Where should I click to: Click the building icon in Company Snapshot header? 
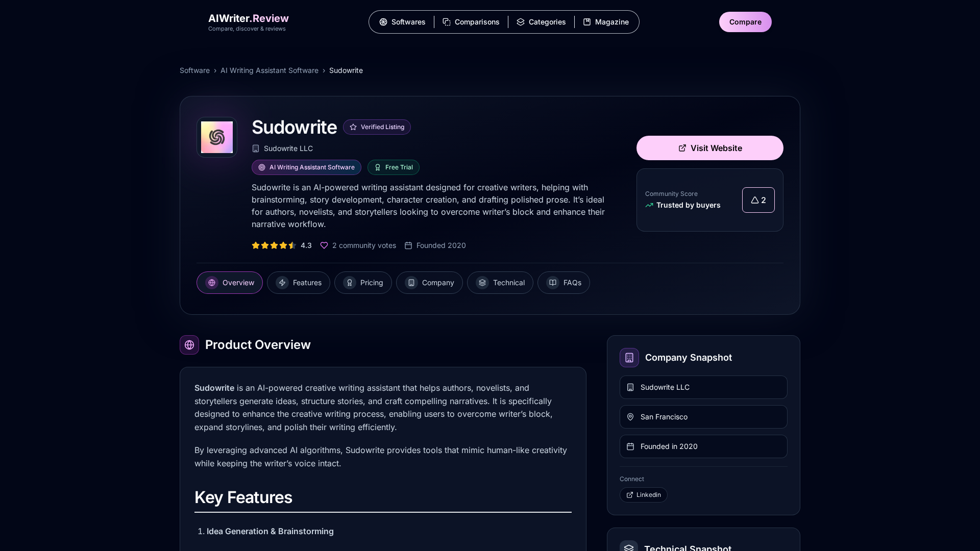coord(629,358)
